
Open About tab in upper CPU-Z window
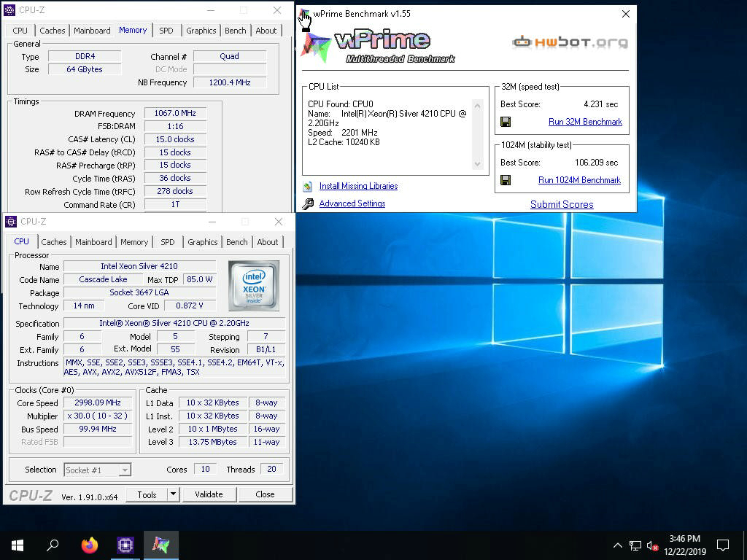click(x=266, y=31)
